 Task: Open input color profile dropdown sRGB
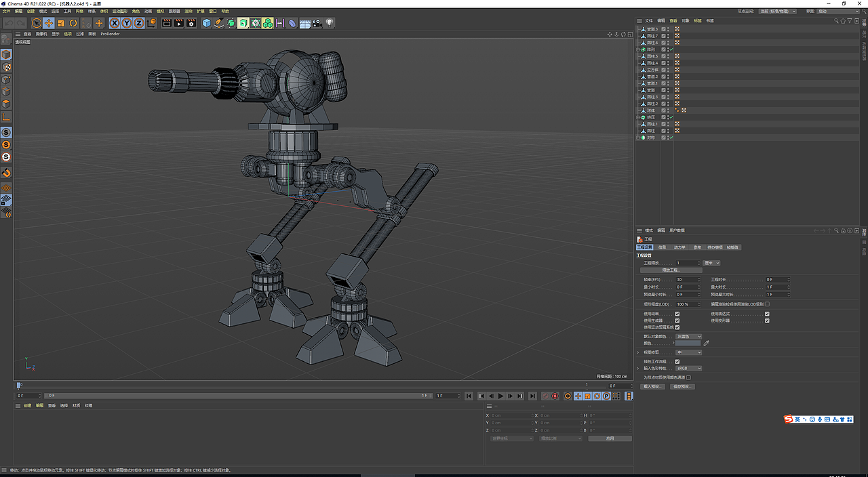[x=689, y=369]
